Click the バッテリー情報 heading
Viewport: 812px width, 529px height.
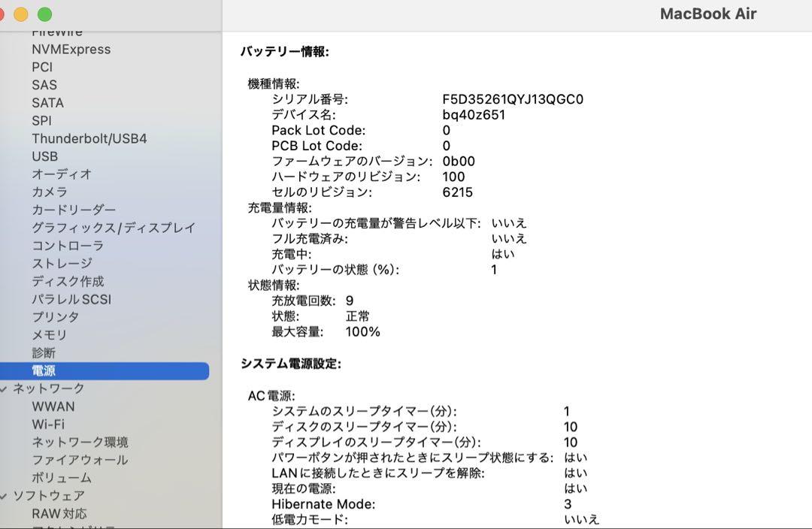pos(285,52)
